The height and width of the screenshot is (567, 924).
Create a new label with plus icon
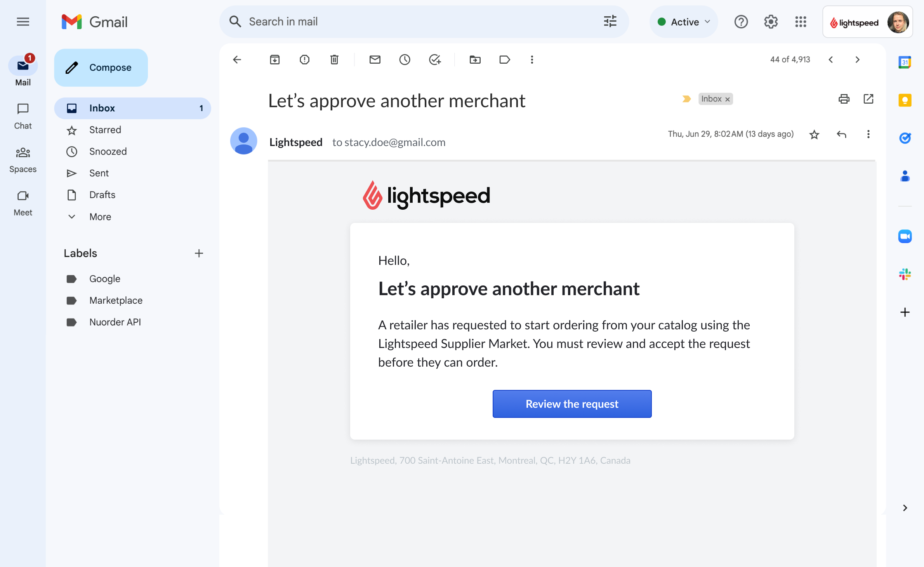[x=199, y=253]
